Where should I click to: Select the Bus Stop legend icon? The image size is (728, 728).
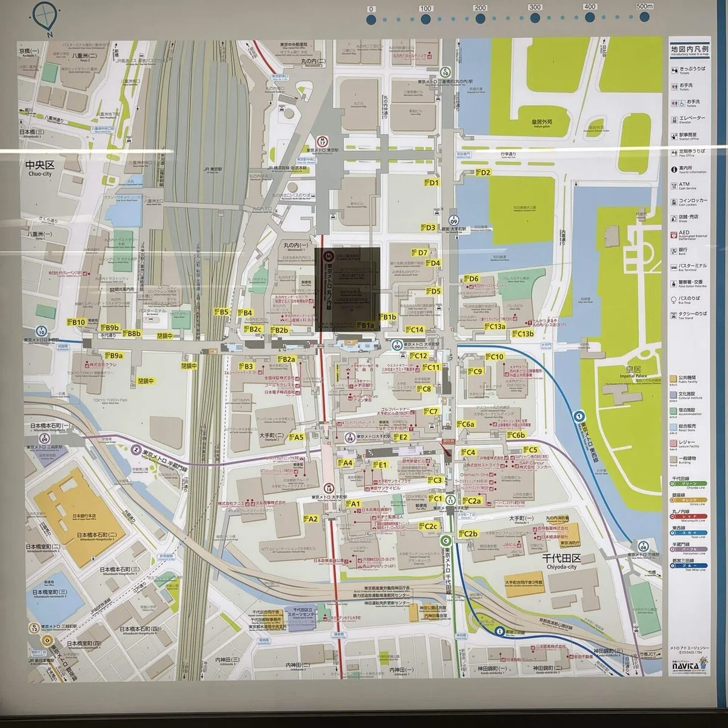coord(675,300)
